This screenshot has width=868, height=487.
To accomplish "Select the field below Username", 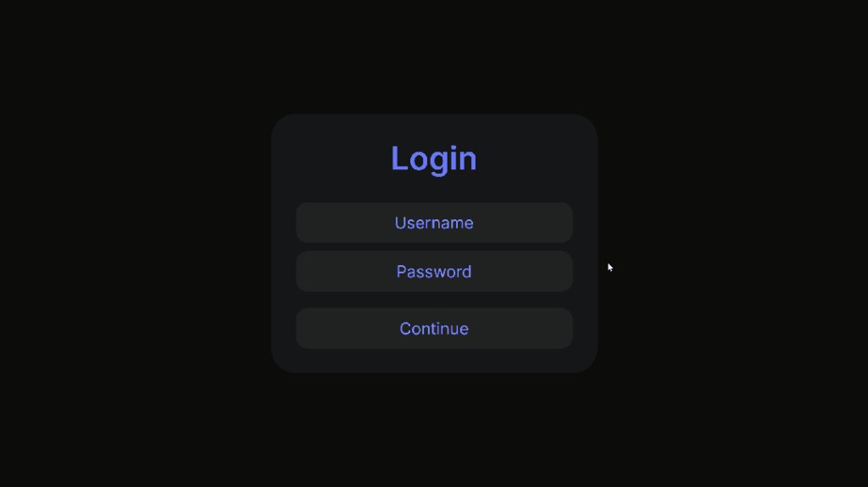I will (434, 271).
